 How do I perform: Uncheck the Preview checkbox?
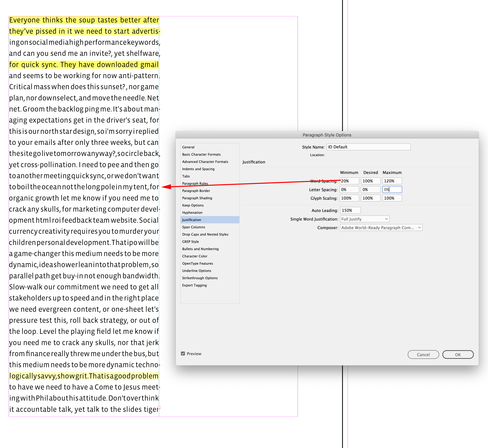point(183,354)
